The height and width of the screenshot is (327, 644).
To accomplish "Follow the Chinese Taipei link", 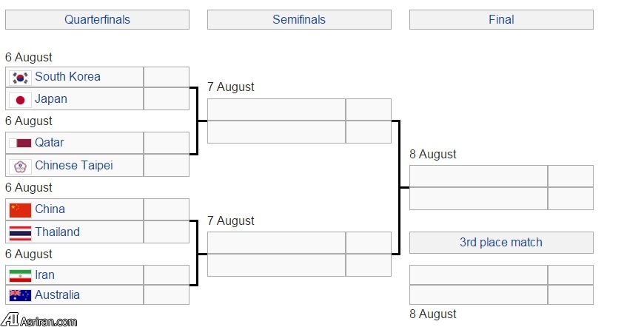I will (74, 166).
